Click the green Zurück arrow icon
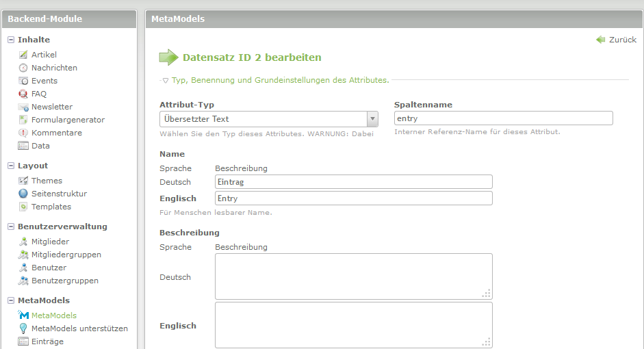The image size is (644, 349). pos(601,40)
